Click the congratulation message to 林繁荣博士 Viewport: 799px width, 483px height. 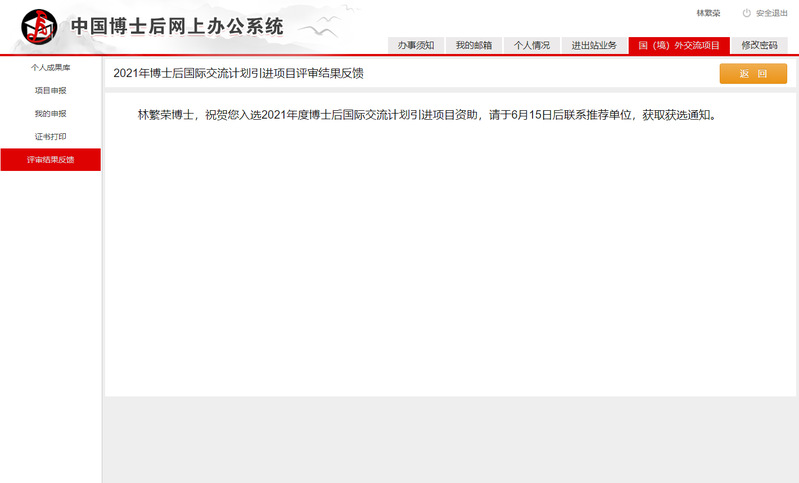(426, 114)
